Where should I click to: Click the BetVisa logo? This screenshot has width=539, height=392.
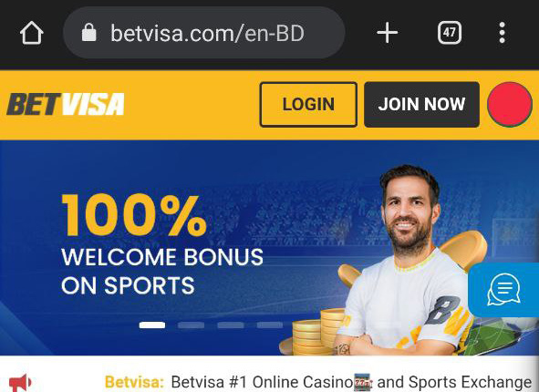(66, 104)
